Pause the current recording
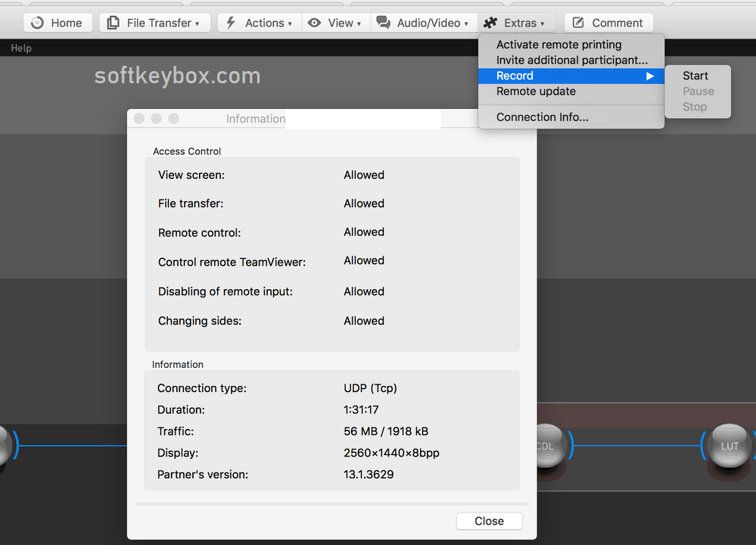Screen dimensions: 756x545 [x=695, y=91]
